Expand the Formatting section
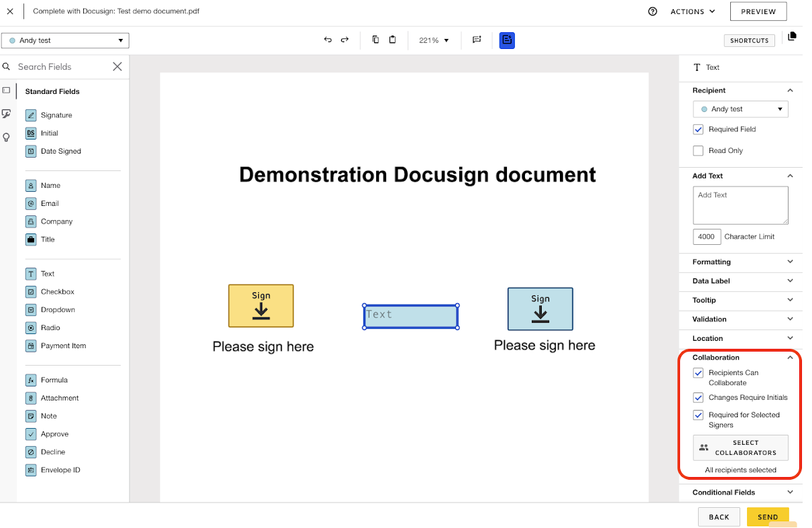Viewport: 812px width, 528px height. (x=740, y=262)
